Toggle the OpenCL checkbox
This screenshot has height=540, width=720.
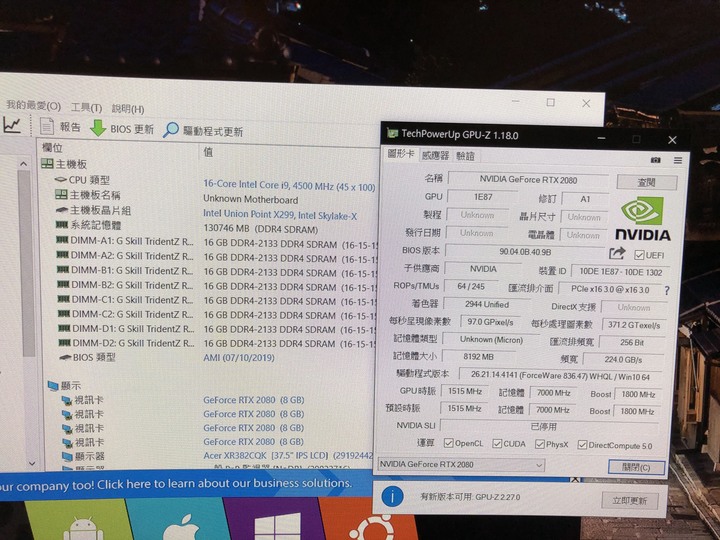[448, 443]
